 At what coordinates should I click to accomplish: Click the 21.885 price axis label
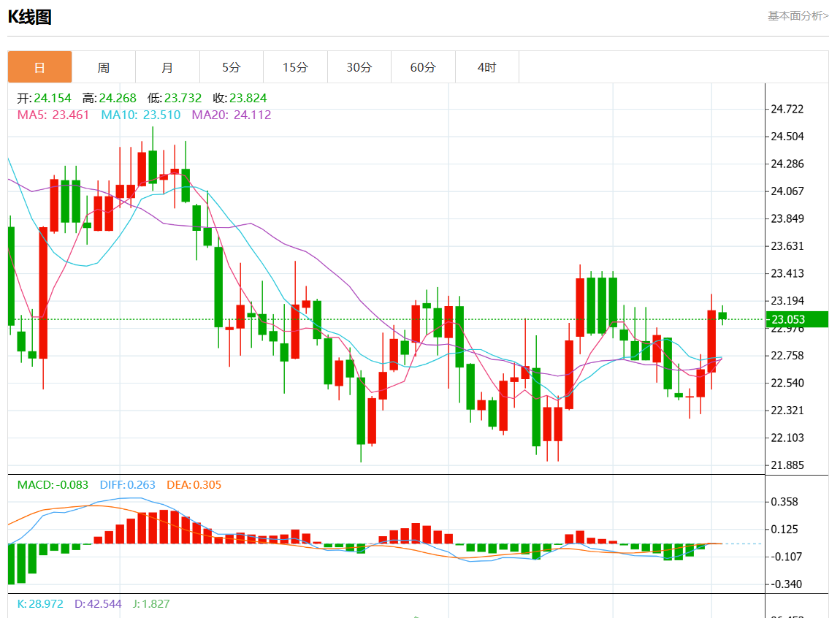pos(787,465)
